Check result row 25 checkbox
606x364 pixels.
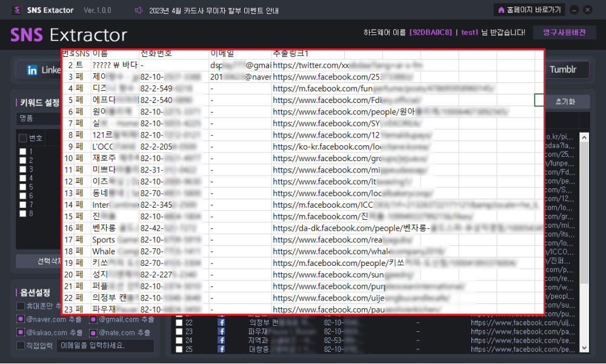(x=179, y=349)
